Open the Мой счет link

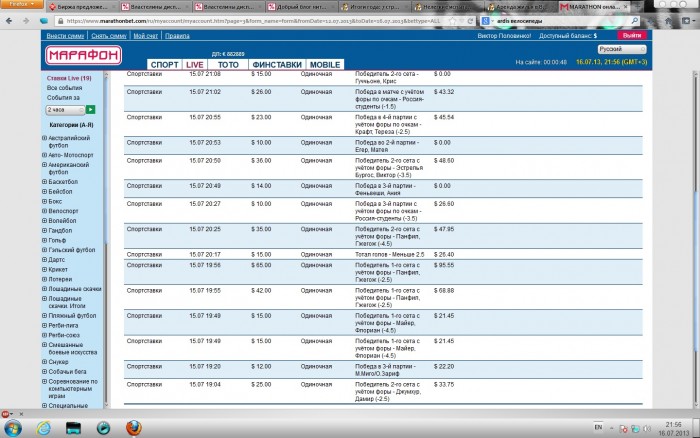pos(146,36)
